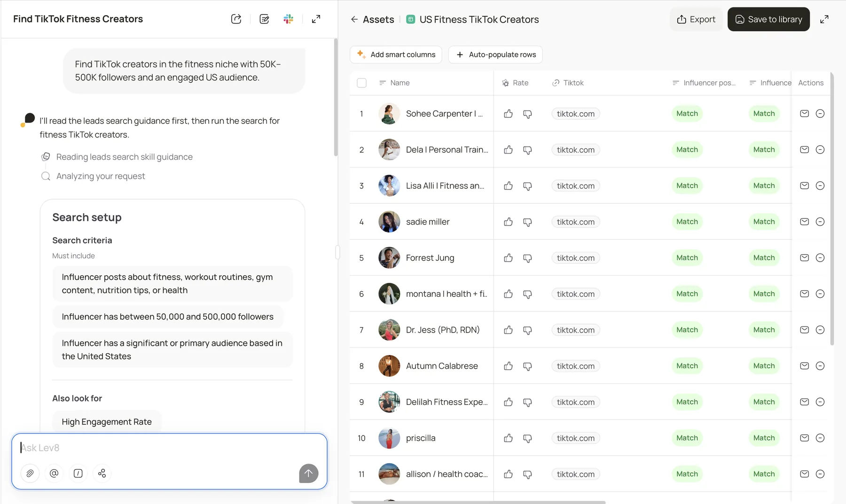Click Auto-populate rows button

495,54
